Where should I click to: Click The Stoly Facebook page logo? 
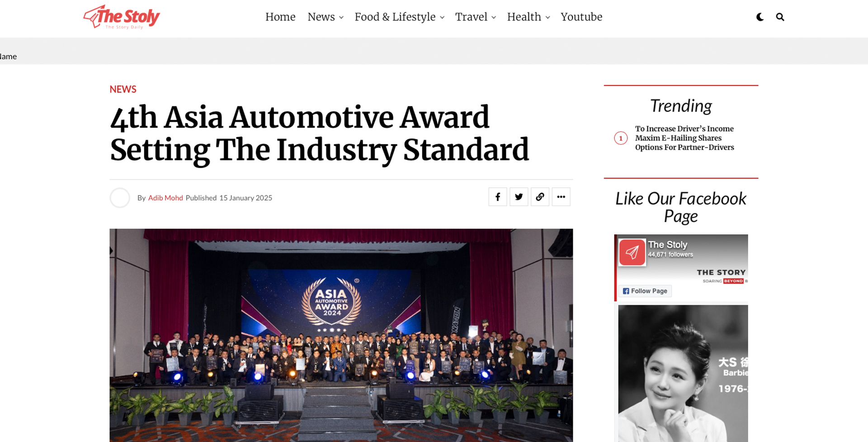632,252
